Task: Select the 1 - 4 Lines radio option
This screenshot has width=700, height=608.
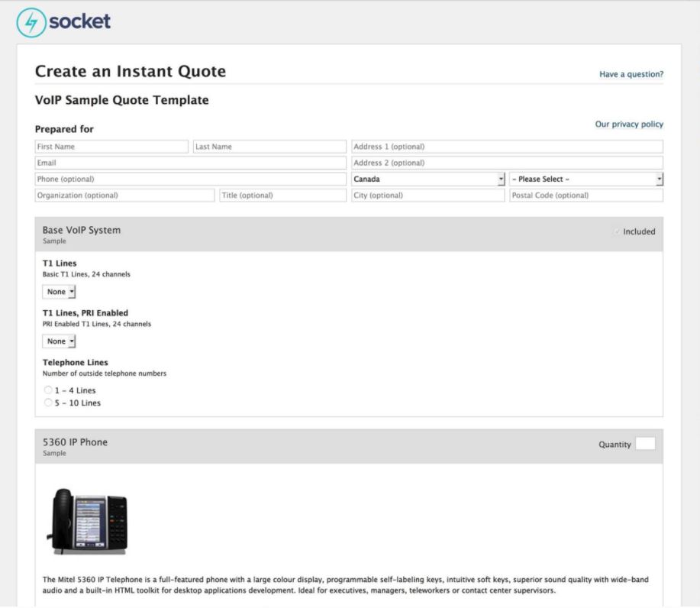Action: (49, 390)
